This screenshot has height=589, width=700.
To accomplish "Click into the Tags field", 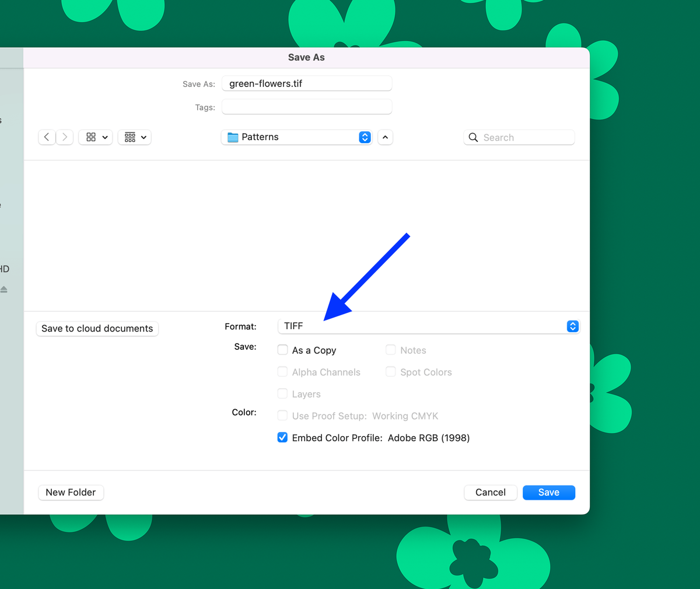I will pyautogui.click(x=307, y=107).
